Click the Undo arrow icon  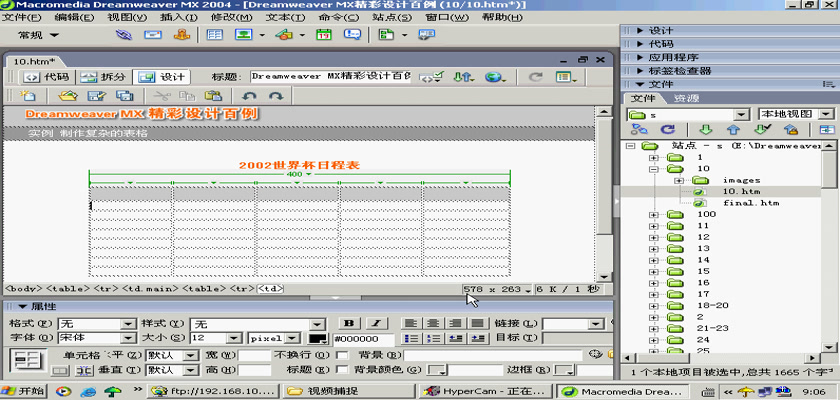tap(249, 96)
